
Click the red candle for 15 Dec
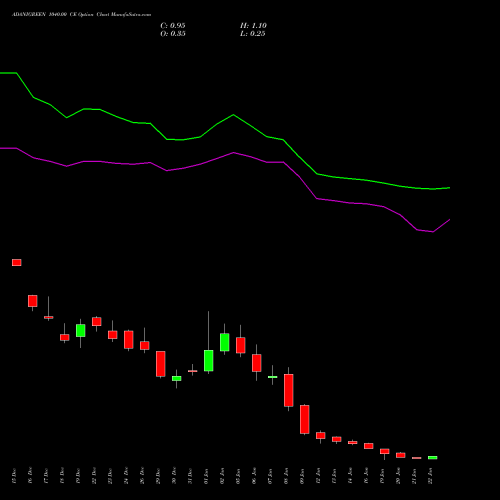[17, 262]
